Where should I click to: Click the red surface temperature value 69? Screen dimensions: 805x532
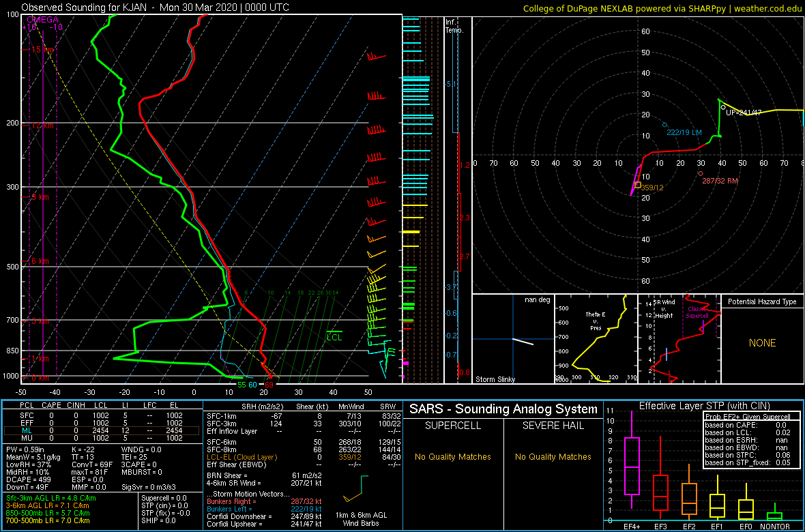pyautogui.click(x=269, y=384)
